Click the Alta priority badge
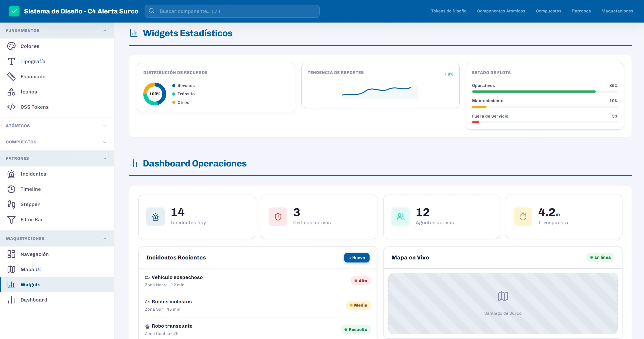The width and height of the screenshot is (644, 339). click(x=361, y=281)
